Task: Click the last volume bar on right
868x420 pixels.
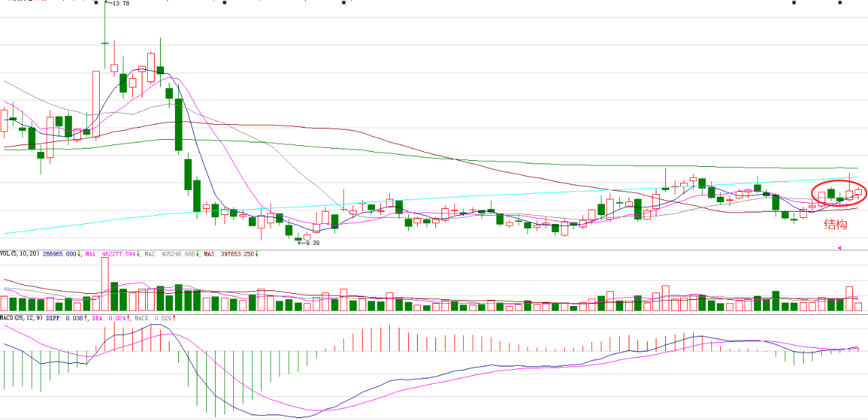Action: click(858, 307)
